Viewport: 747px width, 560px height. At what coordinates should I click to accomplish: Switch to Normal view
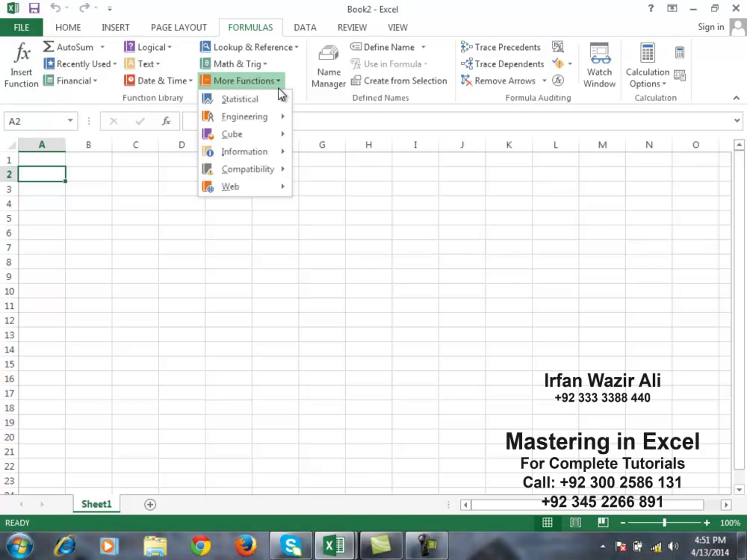[x=547, y=523]
